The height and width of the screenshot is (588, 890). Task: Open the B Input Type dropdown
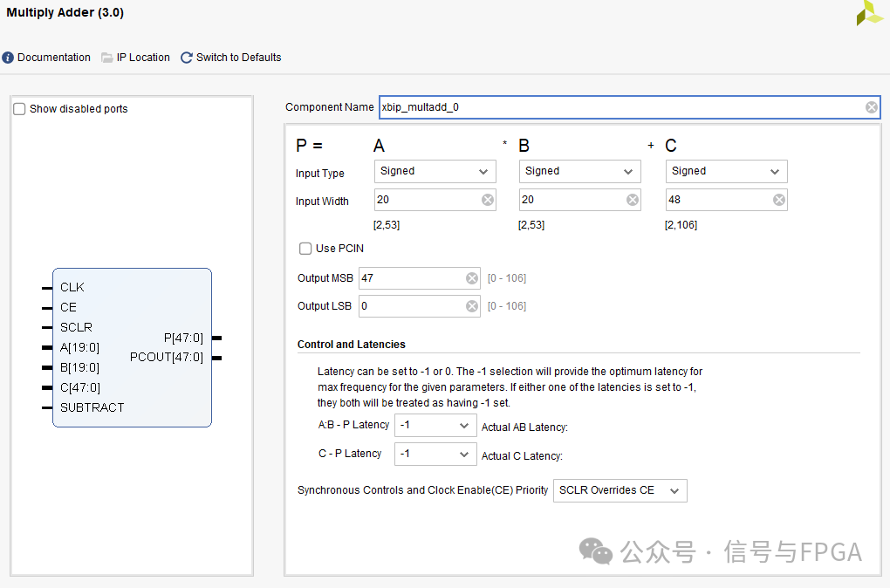coord(579,171)
